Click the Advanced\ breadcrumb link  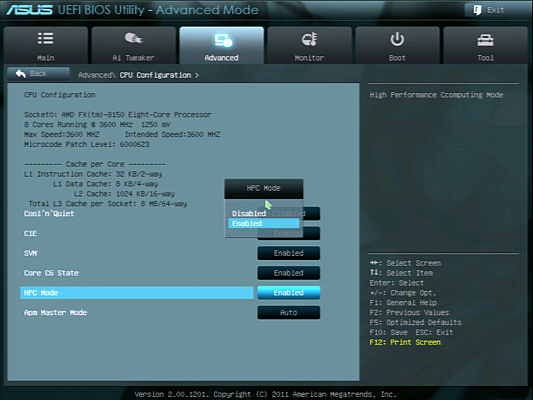(x=97, y=75)
